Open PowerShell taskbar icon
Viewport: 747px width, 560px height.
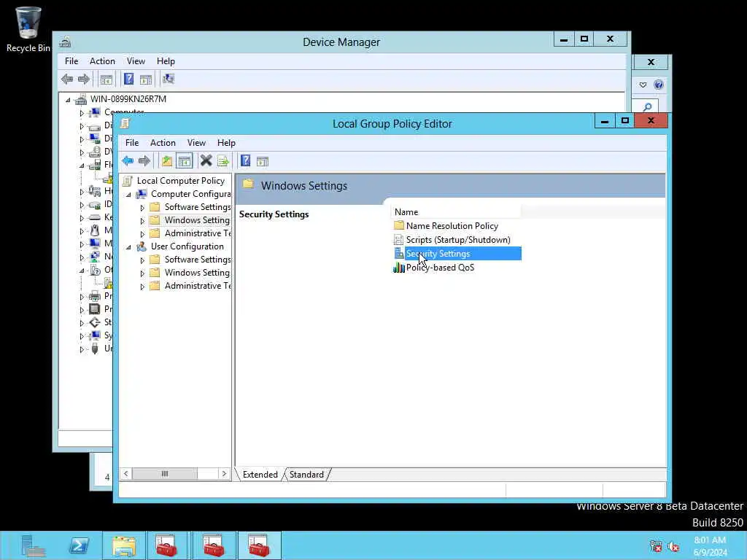[x=79, y=545]
